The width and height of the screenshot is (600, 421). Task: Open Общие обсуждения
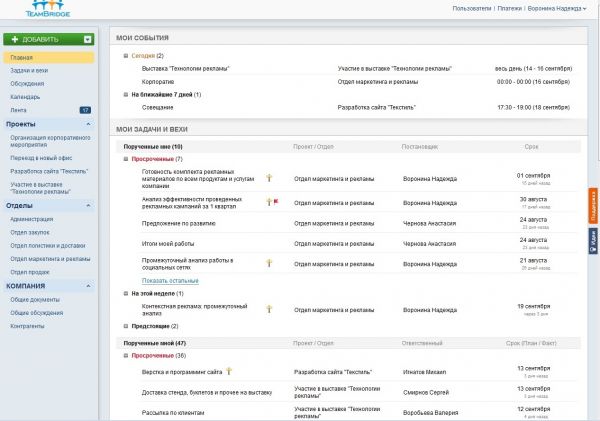(x=37, y=313)
